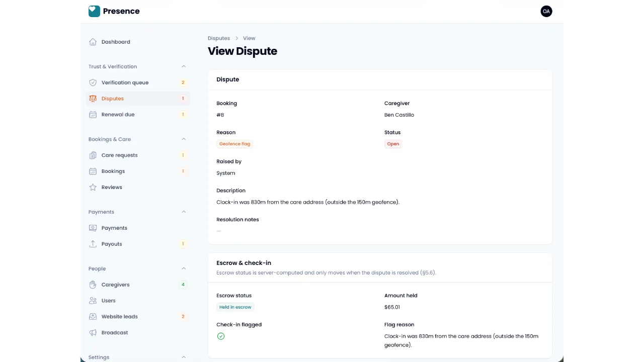
Task: Click the Presence heart logo icon
Action: [x=94, y=11]
